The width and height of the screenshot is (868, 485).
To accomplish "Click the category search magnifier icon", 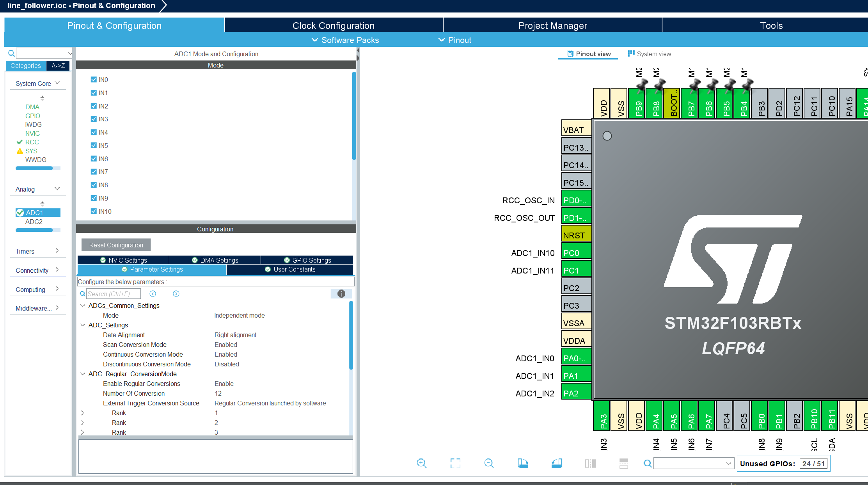I will point(11,53).
